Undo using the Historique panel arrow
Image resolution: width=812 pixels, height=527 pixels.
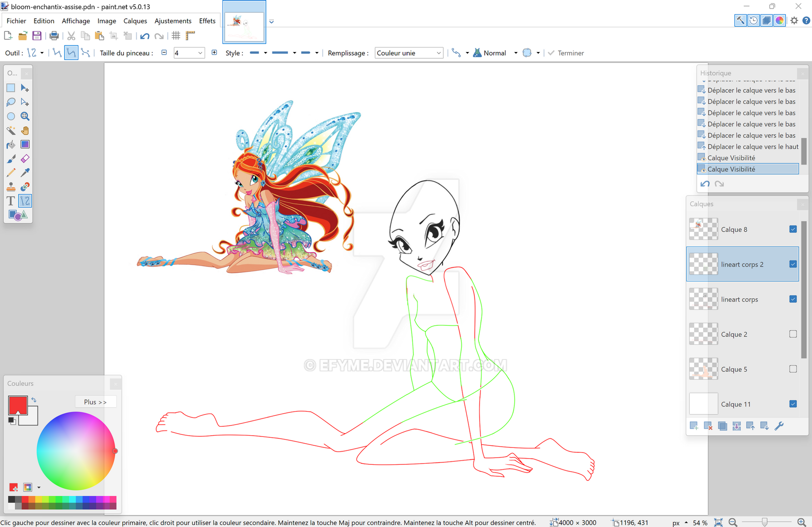705,184
